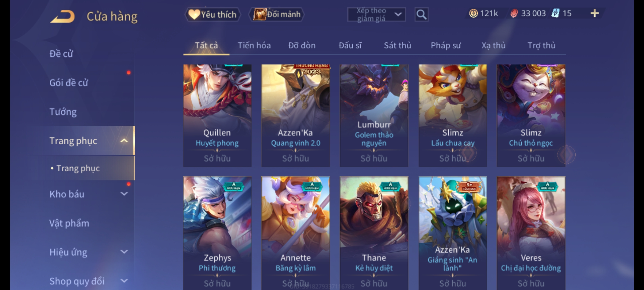The height and width of the screenshot is (290, 644).
Task: Switch to the Tiến hóa tab
Action: [254, 45]
